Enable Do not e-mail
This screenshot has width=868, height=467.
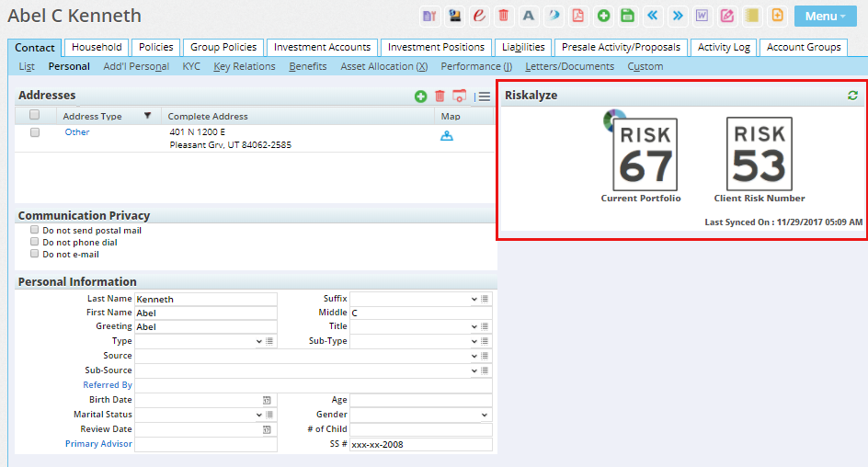coord(34,254)
